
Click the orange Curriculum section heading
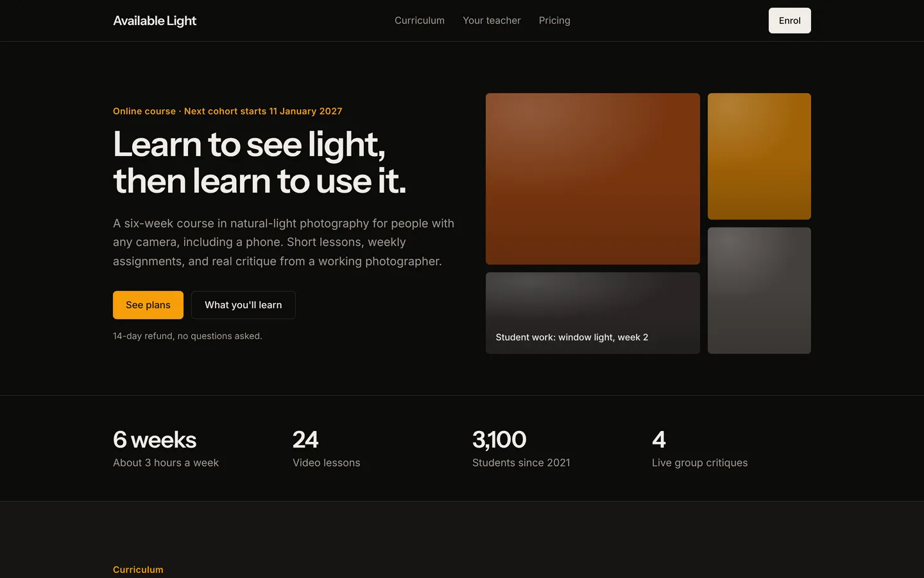(x=138, y=570)
